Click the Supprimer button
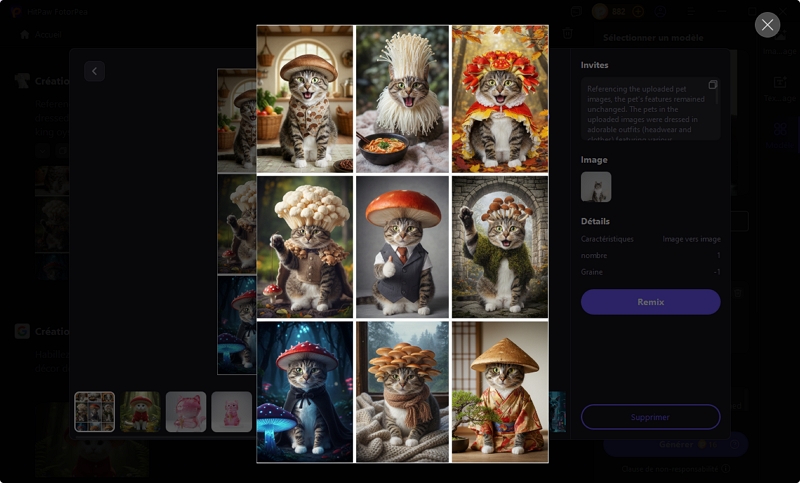 click(x=650, y=416)
